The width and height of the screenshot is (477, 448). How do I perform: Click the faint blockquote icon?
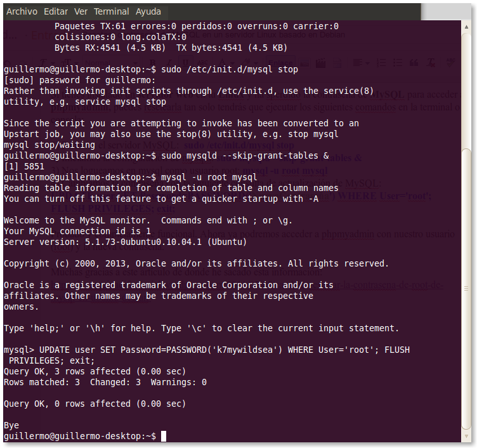point(414,63)
